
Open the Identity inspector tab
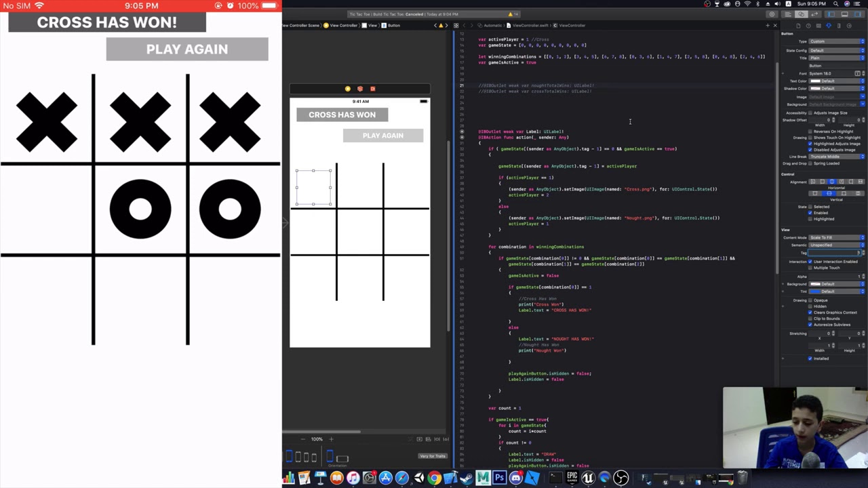point(818,26)
